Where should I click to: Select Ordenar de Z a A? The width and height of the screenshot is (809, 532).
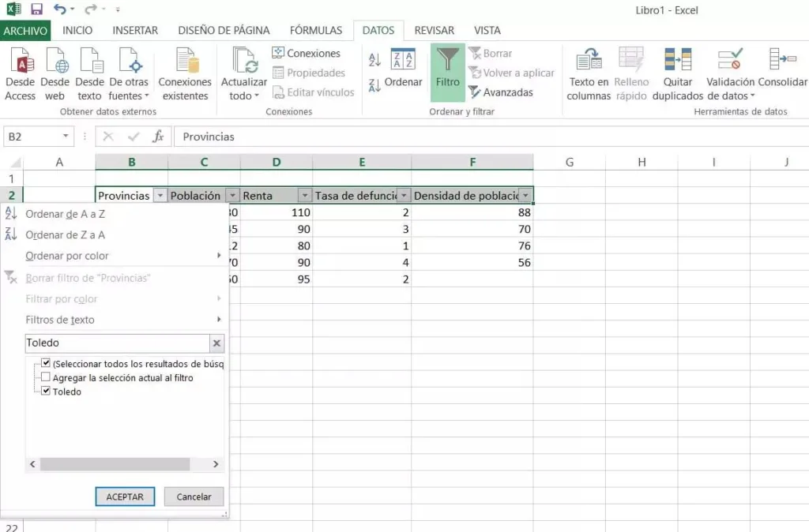[x=65, y=234]
